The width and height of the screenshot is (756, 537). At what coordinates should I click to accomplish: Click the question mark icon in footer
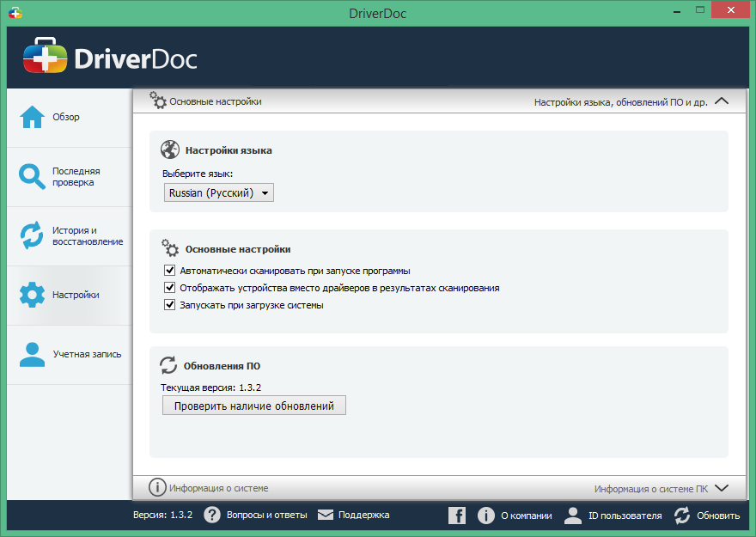212,515
